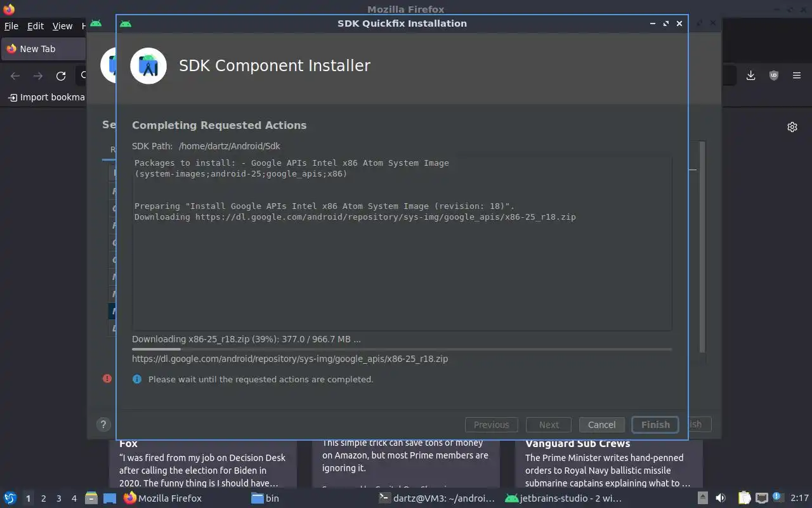This screenshot has height=508, width=812.
Task: Open Firefox downloads panel
Action: click(750, 76)
